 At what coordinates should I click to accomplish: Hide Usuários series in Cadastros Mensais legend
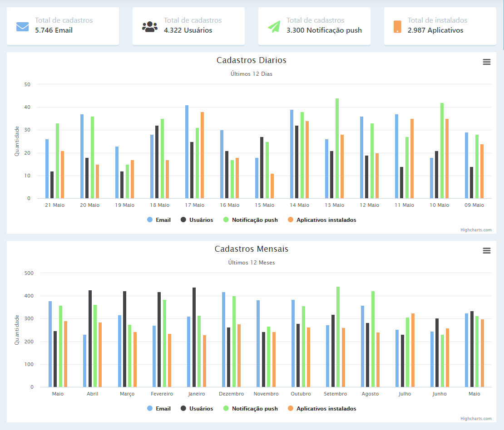(x=197, y=409)
